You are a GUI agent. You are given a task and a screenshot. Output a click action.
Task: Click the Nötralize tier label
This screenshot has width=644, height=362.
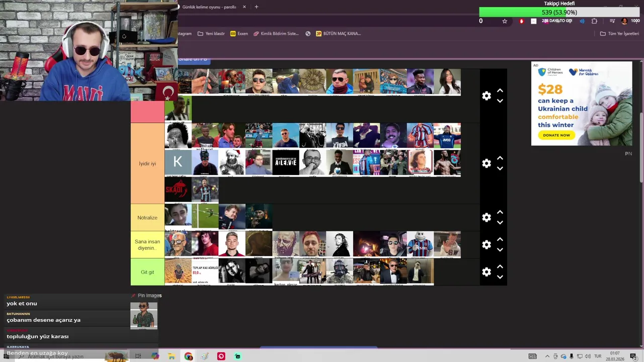coord(147,218)
